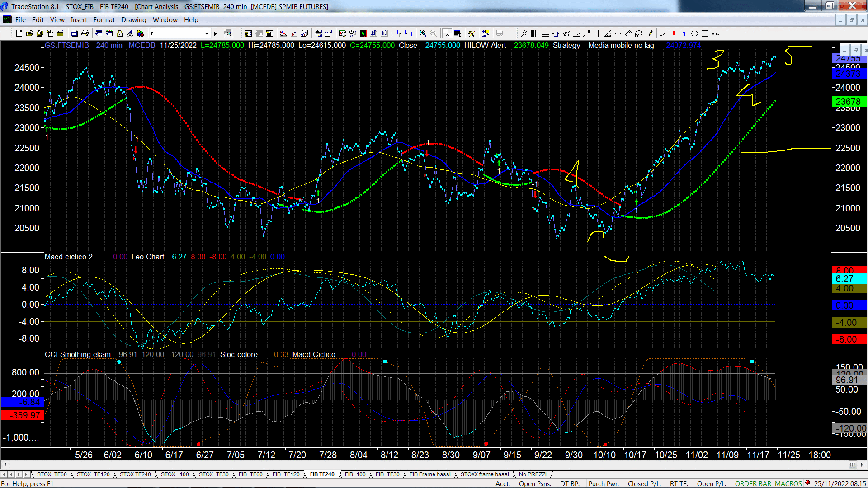Switch to the FIB_TF60 workspace tab

coord(250,474)
